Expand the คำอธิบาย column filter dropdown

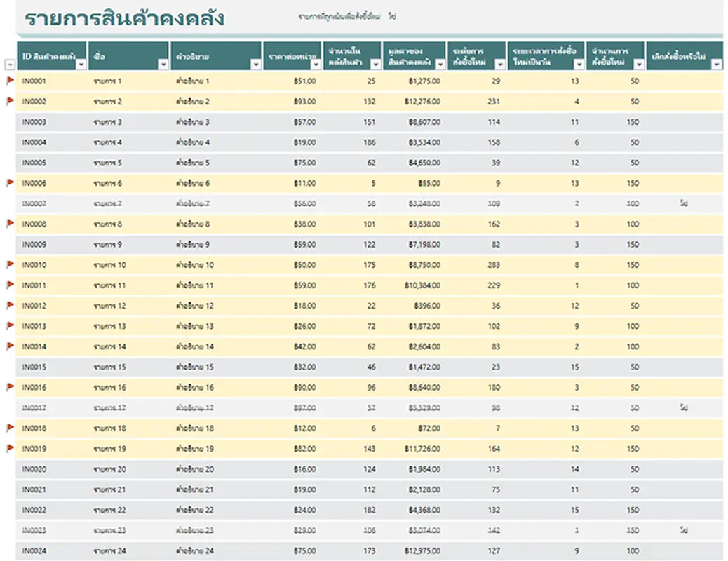click(256, 65)
